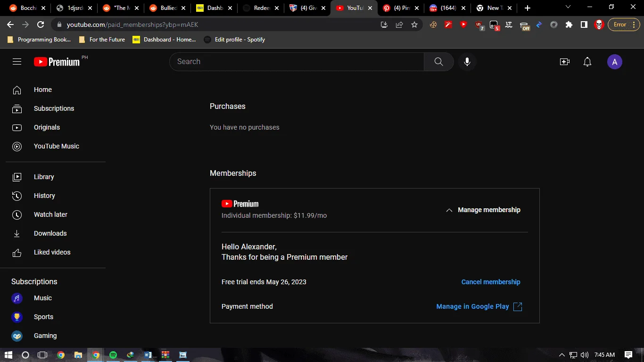Click the YouTube search input field

pos(297,62)
